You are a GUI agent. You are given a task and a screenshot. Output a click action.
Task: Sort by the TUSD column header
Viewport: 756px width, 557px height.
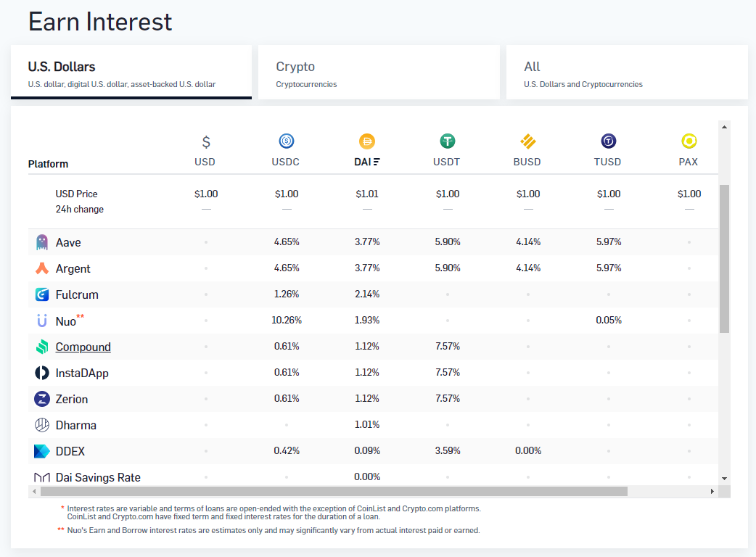(607, 162)
